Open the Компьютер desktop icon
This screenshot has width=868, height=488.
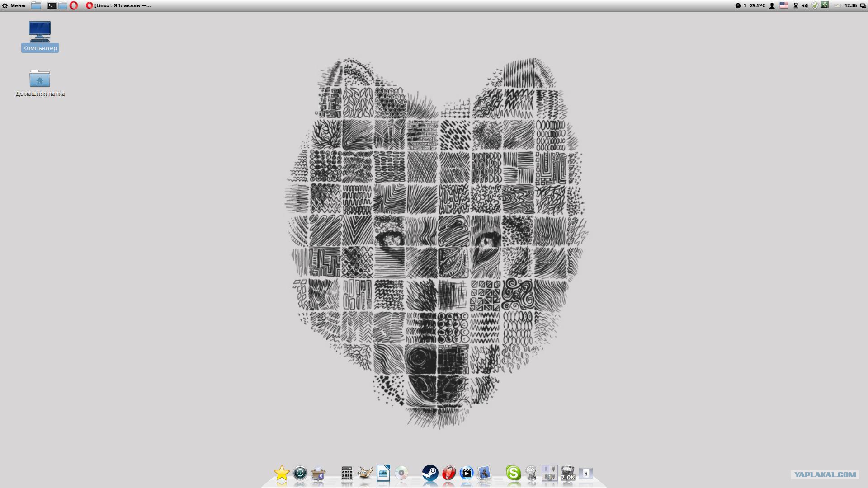[40, 37]
